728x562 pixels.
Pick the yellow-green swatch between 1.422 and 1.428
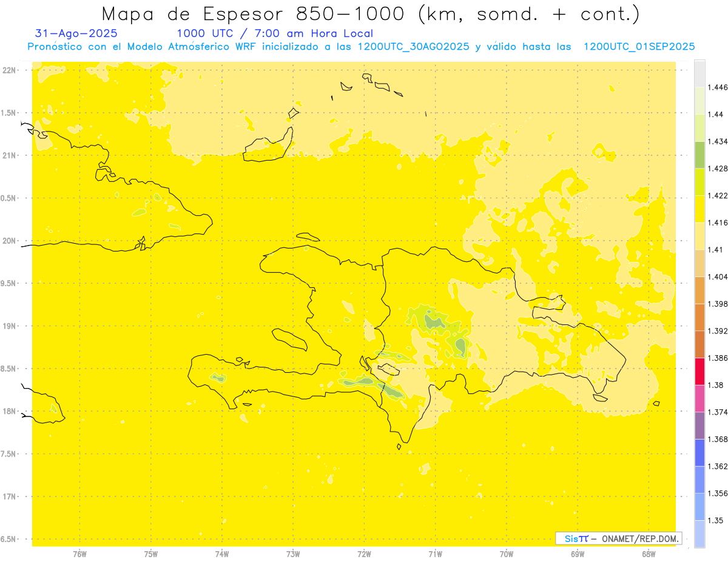pos(699,182)
